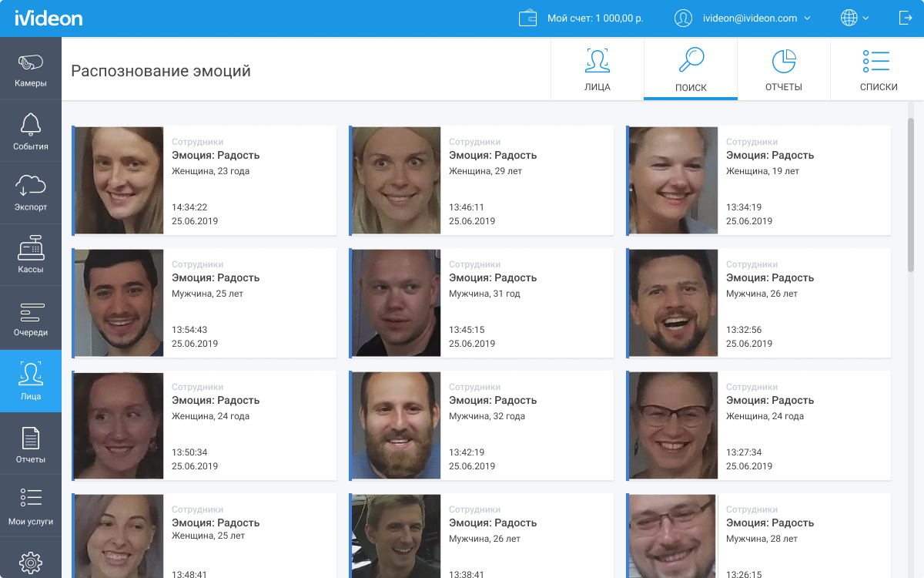Switch to the ОТЧЕТЫ tab
This screenshot has height=578, width=924.
(784, 69)
